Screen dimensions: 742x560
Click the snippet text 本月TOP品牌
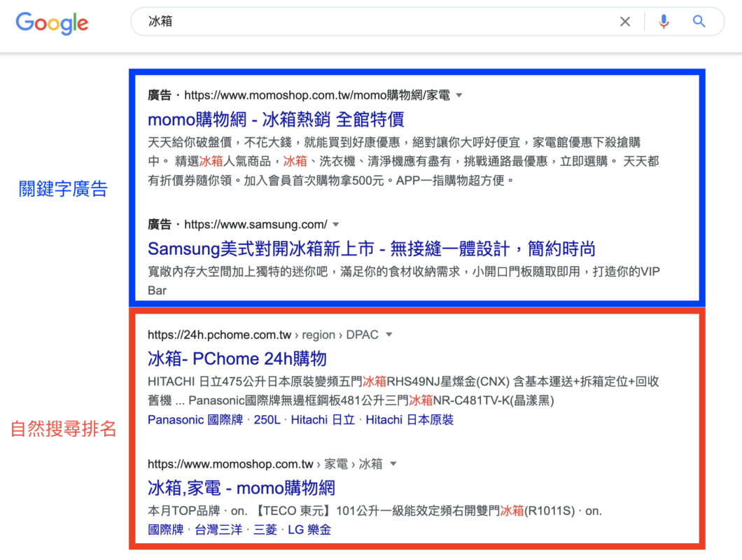(183, 511)
